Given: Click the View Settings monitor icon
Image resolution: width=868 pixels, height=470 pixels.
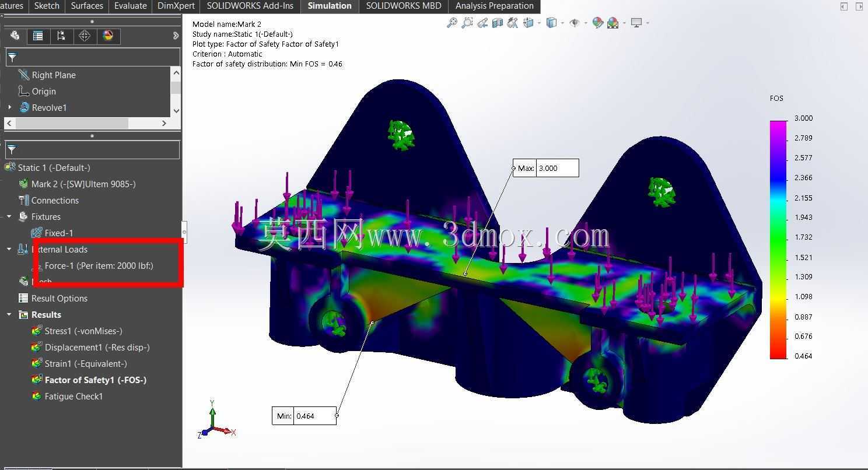Looking at the screenshot, I should click(636, 23).
